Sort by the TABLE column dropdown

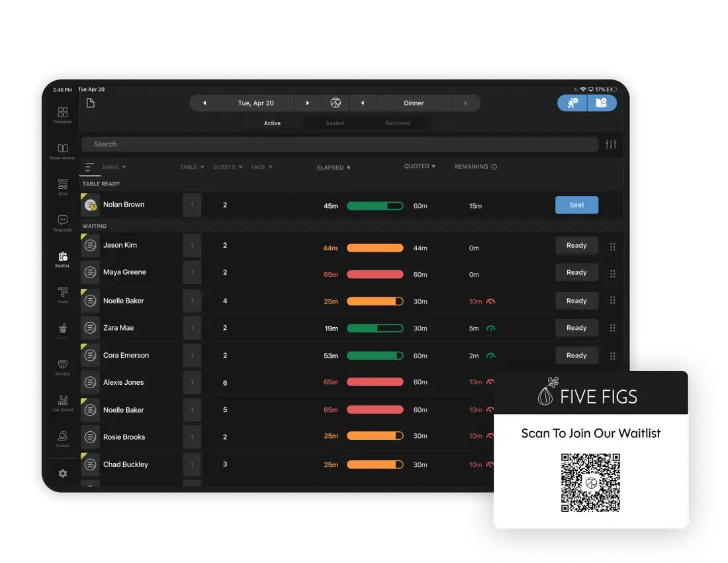[192, 167]
